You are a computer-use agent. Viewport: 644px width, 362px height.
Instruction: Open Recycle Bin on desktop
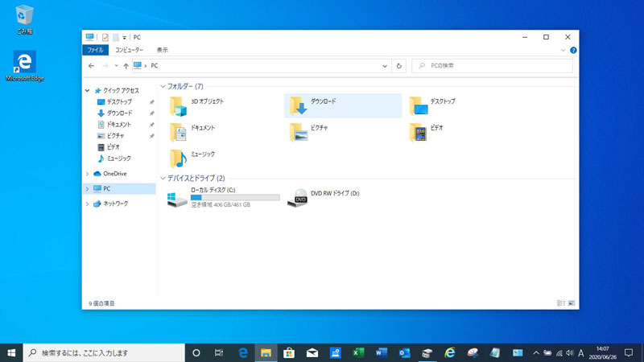24,19
